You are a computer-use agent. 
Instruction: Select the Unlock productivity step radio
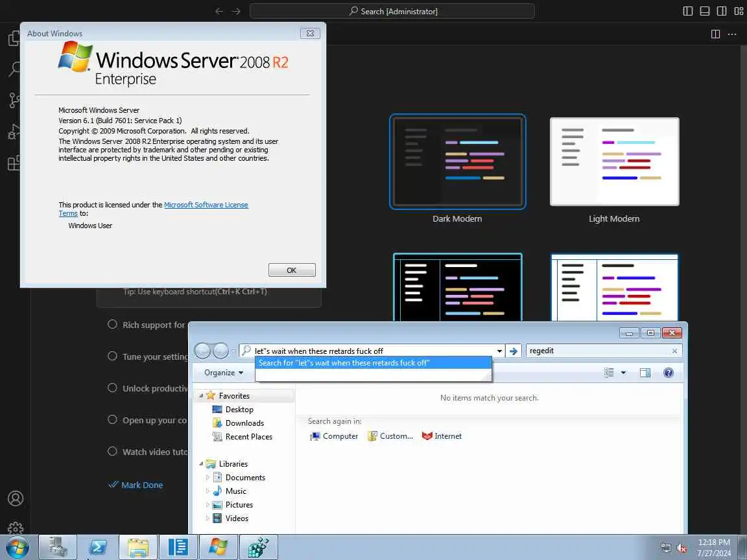112,388
